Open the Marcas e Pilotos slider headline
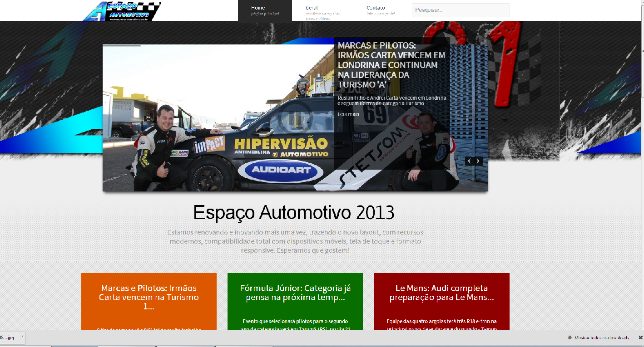This screenshot has width=644, height=347. [391, 65]
